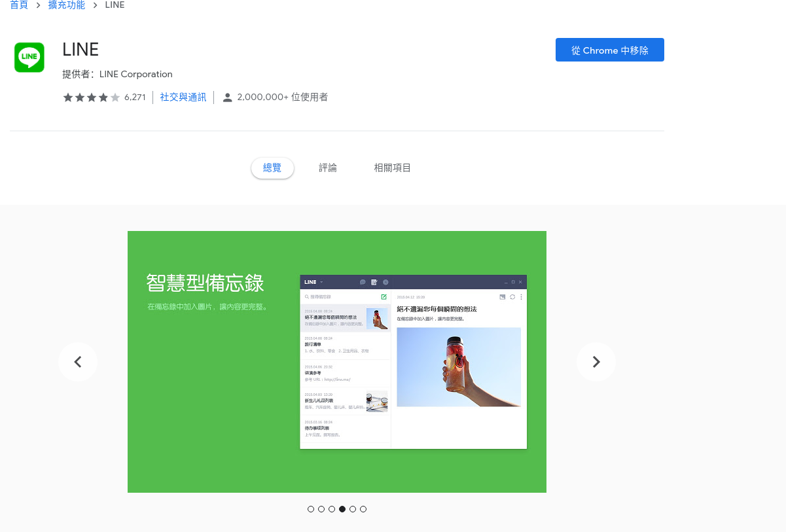
Task: Advance carousel with right arrow
Action: click(x=596, y=362)
